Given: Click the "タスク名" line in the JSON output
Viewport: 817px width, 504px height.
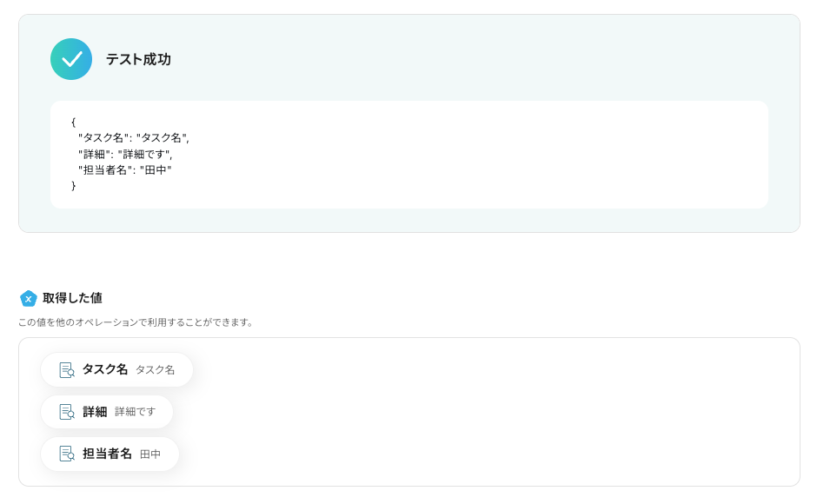Looking at the screenshot, I should (133, 138).
